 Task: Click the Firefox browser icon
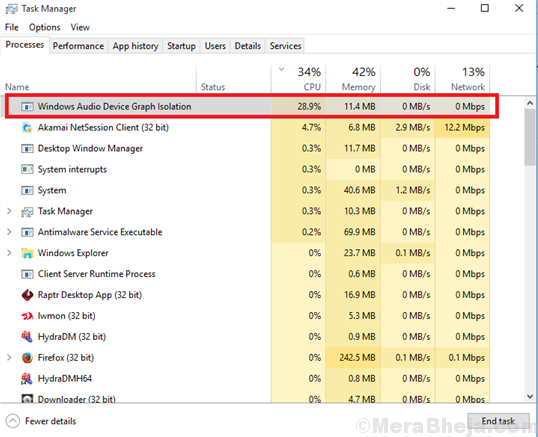(27, 358)
